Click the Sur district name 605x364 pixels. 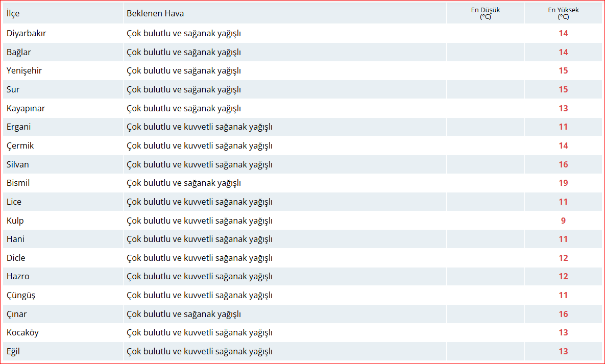pyautogui.click(x=13, y=89)
